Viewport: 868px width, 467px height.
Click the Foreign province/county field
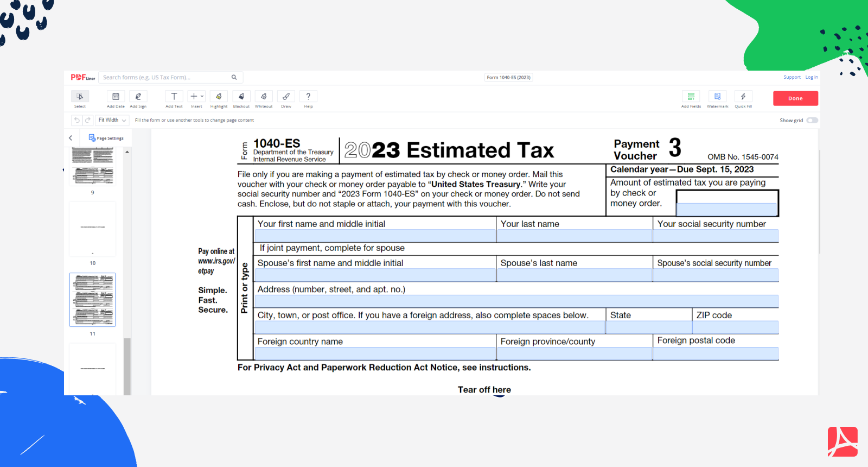575,354
